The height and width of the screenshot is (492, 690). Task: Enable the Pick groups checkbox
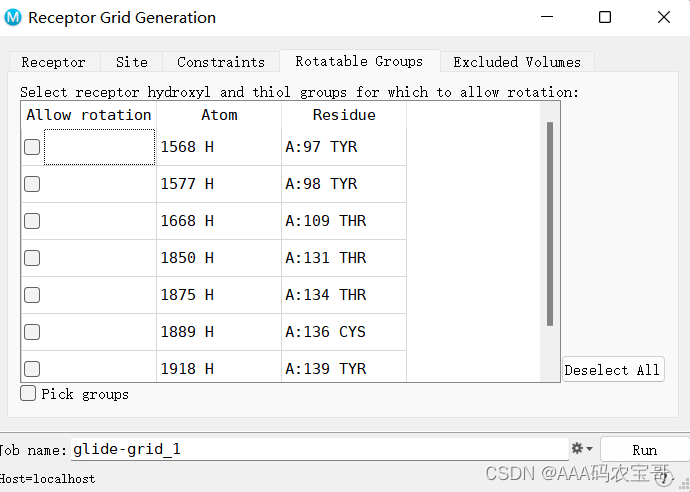coord(28,393)
